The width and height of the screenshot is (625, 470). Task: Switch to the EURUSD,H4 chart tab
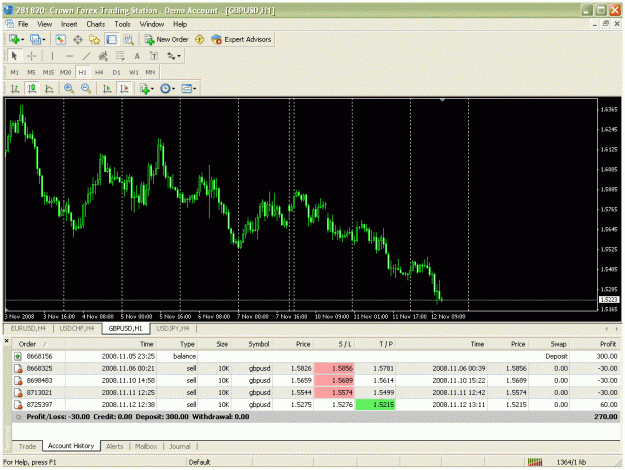[28, 328]
